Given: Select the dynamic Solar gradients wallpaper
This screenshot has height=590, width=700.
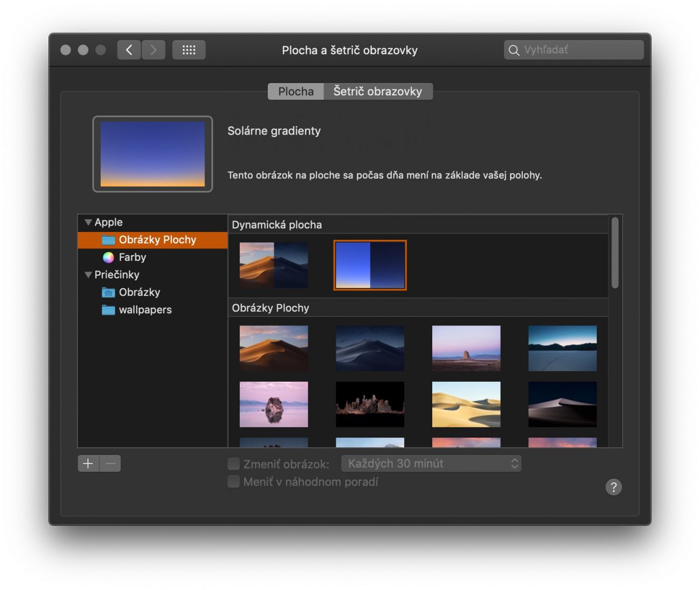Looking at the screenshot, I should [370, 265].
